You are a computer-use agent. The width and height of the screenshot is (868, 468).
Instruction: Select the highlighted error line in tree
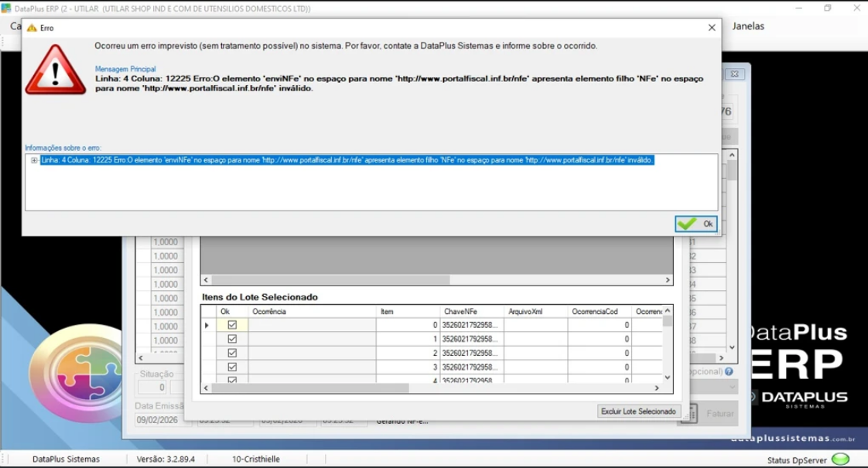tap(347, 160)
